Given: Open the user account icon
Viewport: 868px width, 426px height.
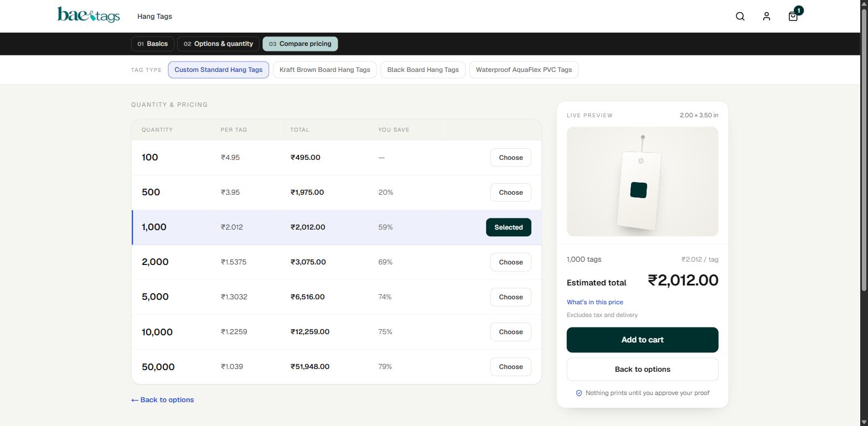Looking at the screenshot, I should pos(767,16).
